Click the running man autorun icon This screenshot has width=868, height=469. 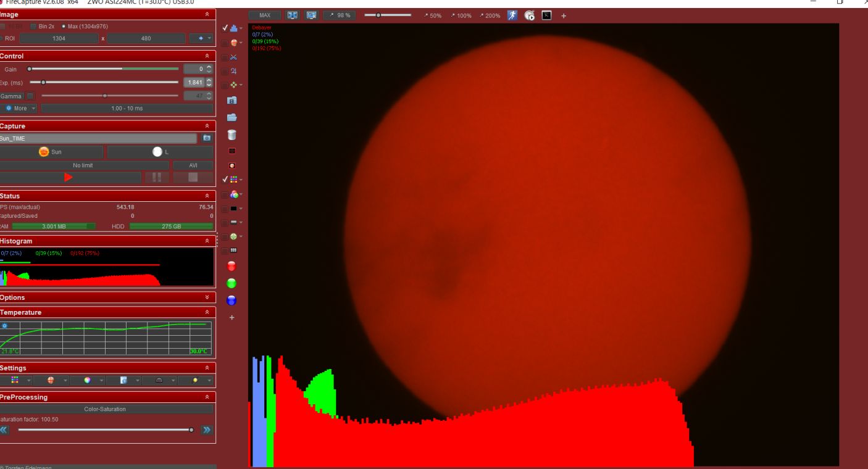pyautogui.click(x=512, y=15)
